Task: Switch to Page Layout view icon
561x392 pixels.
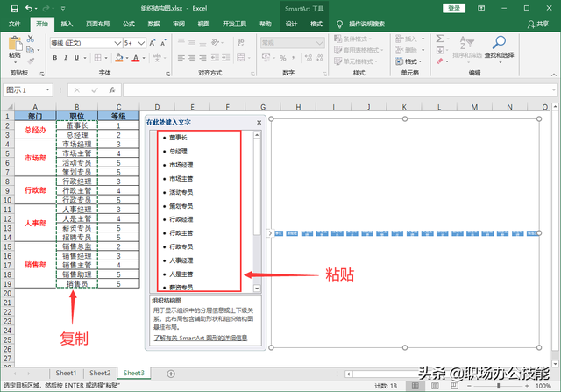Action: 435,386
